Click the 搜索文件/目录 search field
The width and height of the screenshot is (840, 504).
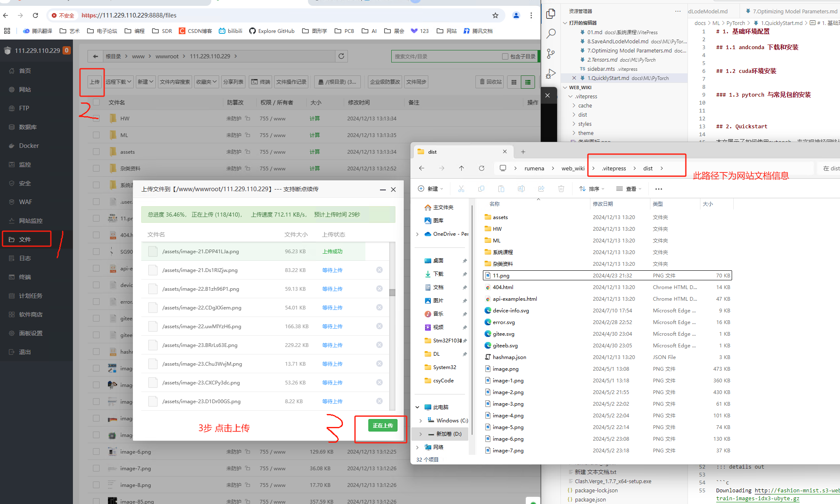click(446, 56)
